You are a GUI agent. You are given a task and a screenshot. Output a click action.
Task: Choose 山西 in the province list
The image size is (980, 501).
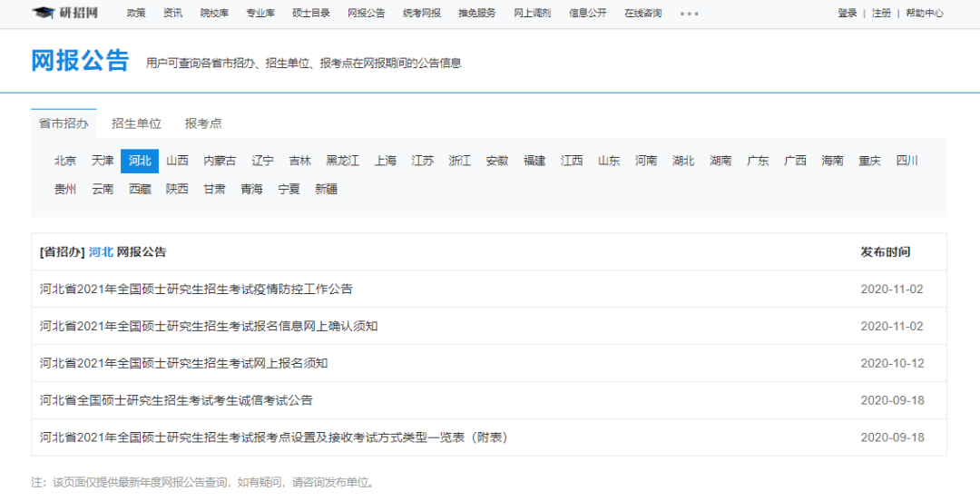pyautogui.click(x=178, y=161)
